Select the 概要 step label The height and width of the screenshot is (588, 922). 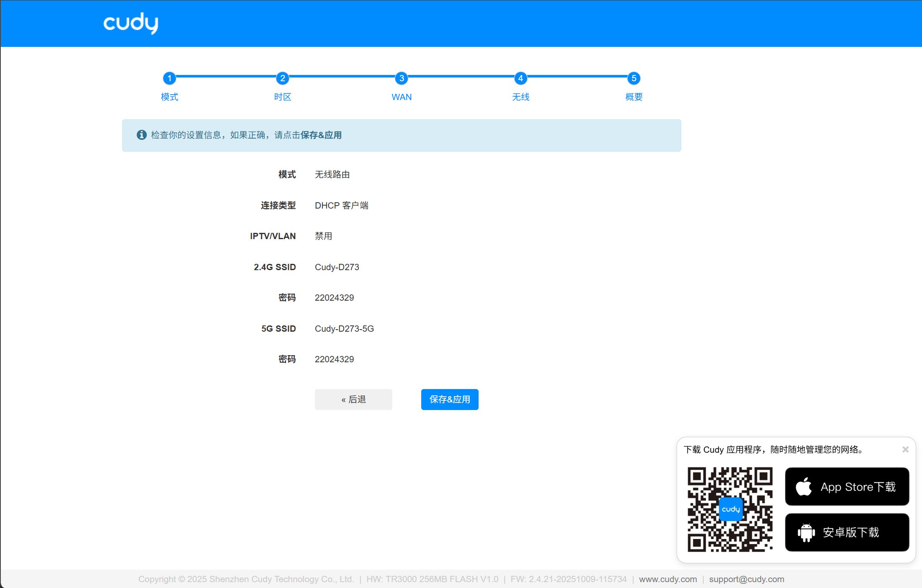pos(634,97)
